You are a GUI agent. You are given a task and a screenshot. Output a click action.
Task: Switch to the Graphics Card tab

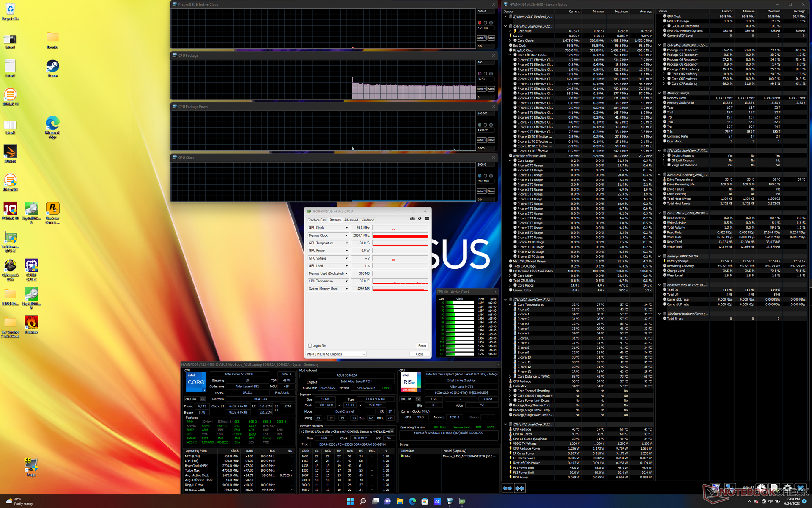317,220
